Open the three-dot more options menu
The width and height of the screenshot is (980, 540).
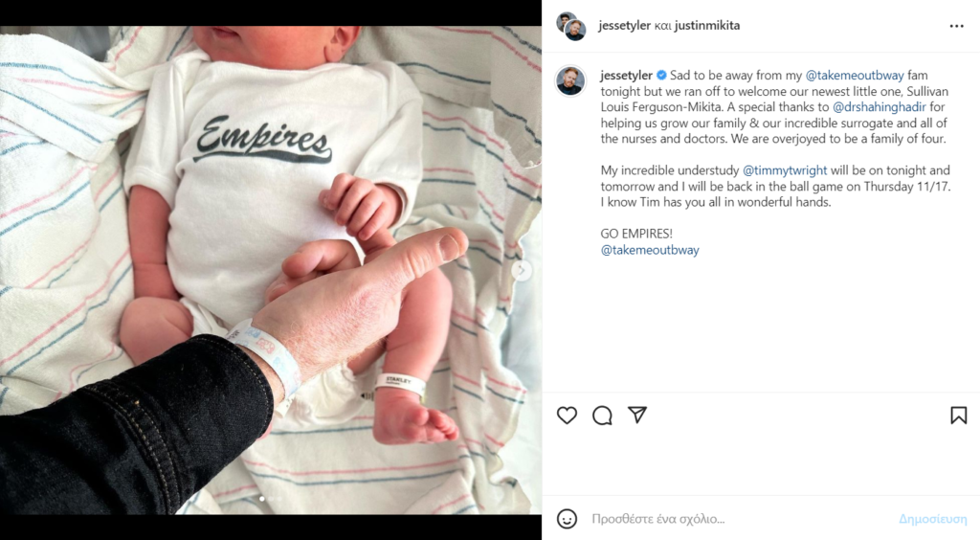[956, 26]
